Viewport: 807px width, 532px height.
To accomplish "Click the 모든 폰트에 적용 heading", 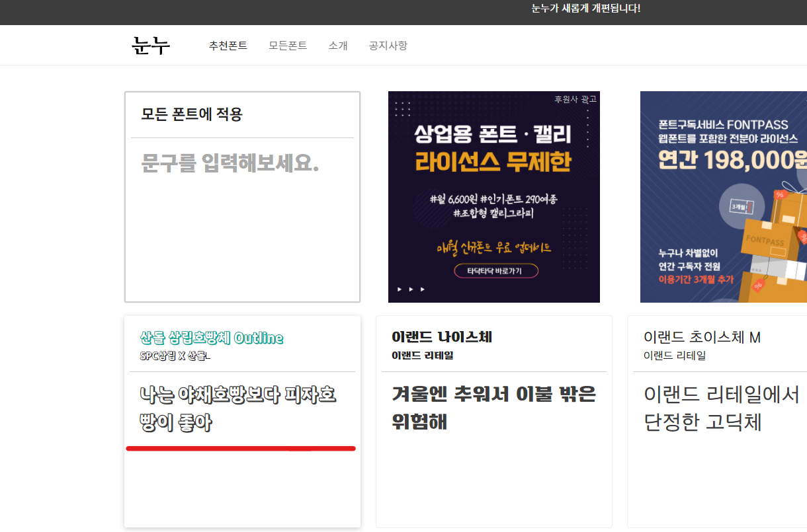I will tap(192, 114).
